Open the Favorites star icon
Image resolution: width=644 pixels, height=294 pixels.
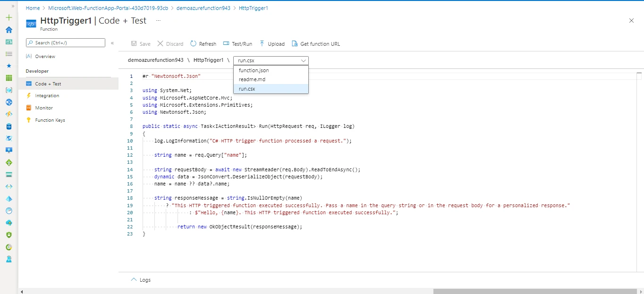(x=8, y=66)
